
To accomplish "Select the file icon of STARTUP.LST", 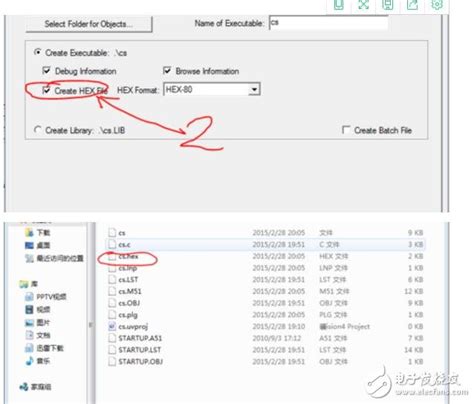I will [112, 349].
